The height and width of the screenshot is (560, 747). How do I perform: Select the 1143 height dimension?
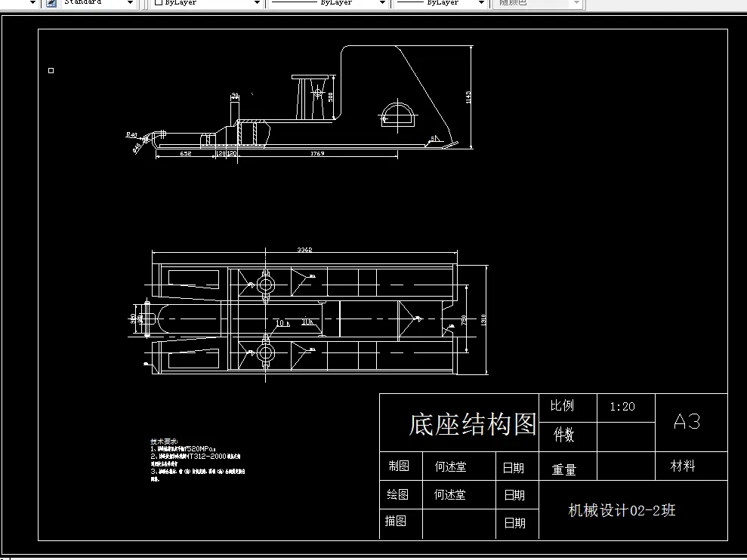[x=469, y=98]
